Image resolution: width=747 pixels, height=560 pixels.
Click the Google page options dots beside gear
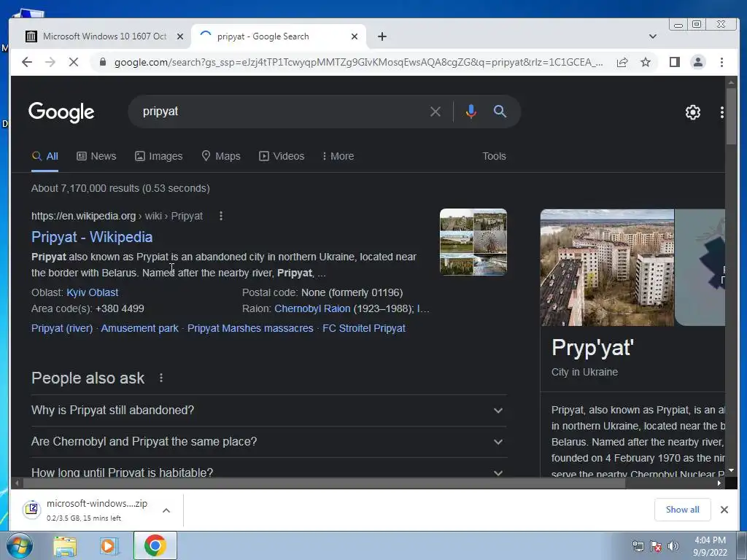coord(721,112)
